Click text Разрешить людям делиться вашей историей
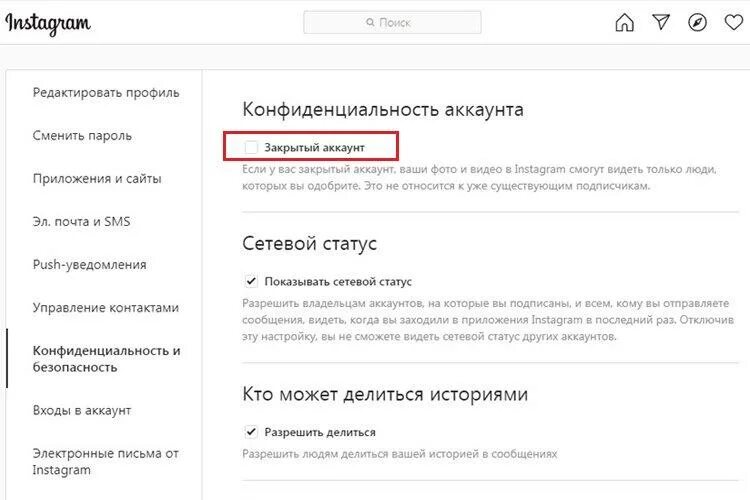Image resolution: width=750 pixels, height=500 pixels. tap(399, 454)
